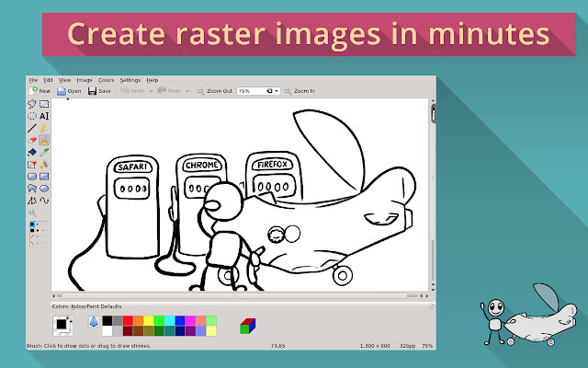Click the horizontal canvas scrollbar

[x=235, y=296]
